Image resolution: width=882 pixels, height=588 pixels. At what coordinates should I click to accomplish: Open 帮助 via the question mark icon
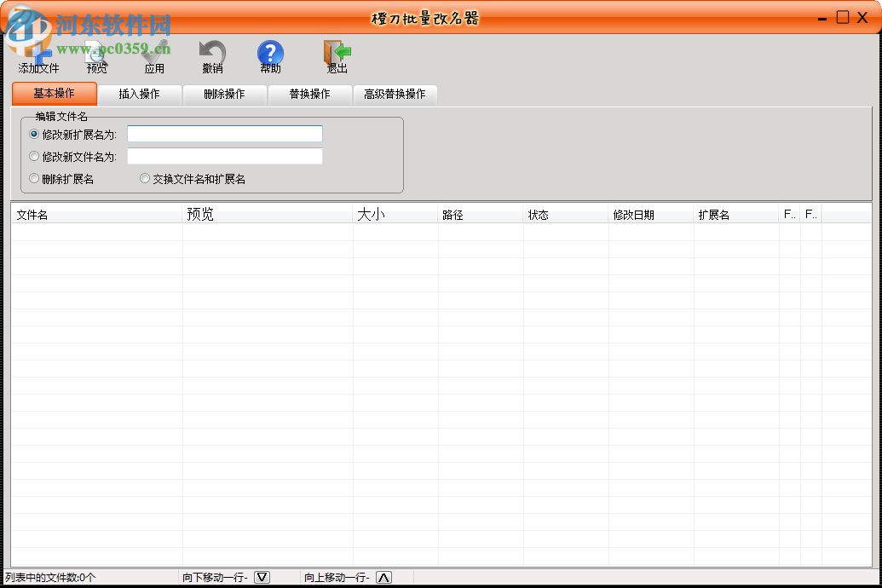tap(270, 51)
